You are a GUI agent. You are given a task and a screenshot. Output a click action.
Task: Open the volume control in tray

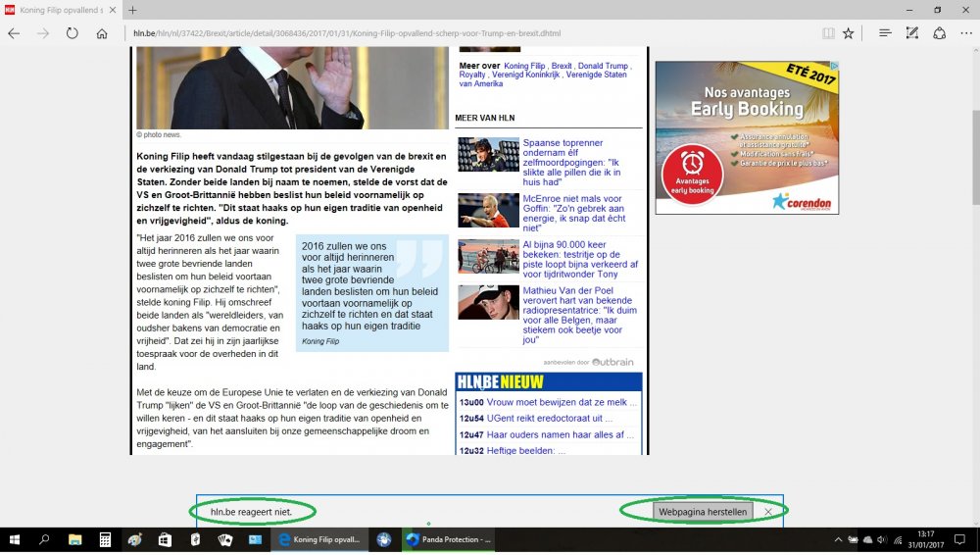point(882,539)
